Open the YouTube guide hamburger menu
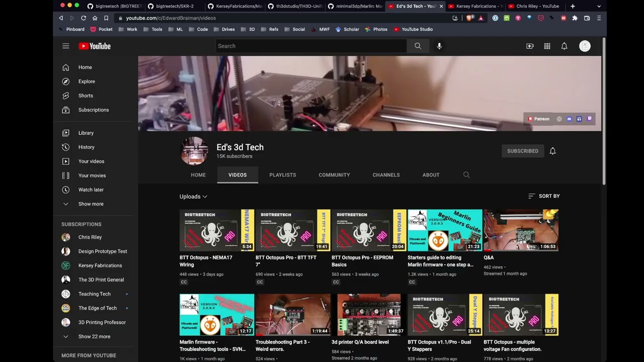Screen dimensions: 644x362 tap(65, 46)
